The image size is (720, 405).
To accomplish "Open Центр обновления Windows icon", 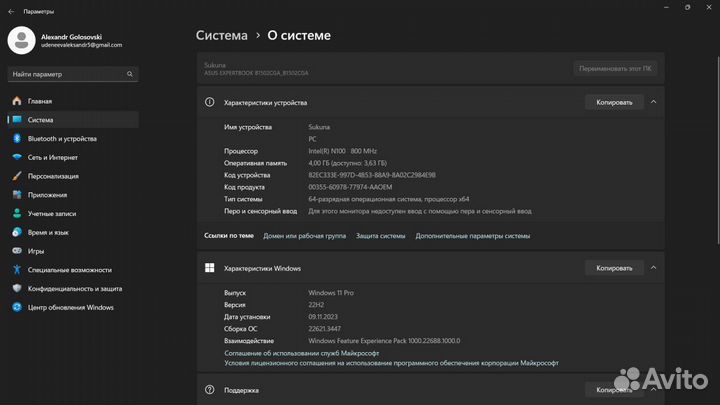I will tap(17, 307).
